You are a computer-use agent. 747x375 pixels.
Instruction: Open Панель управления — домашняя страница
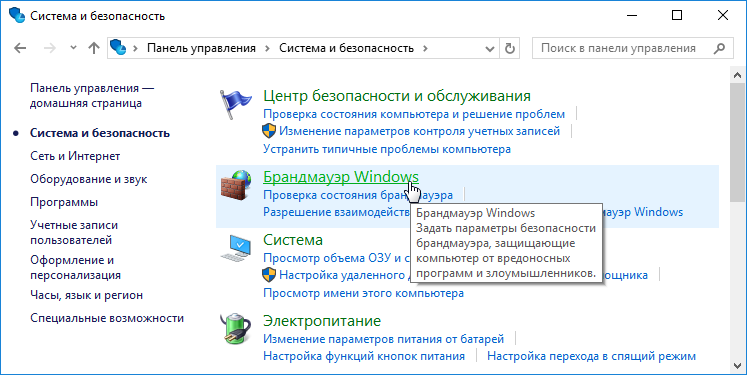92,95
